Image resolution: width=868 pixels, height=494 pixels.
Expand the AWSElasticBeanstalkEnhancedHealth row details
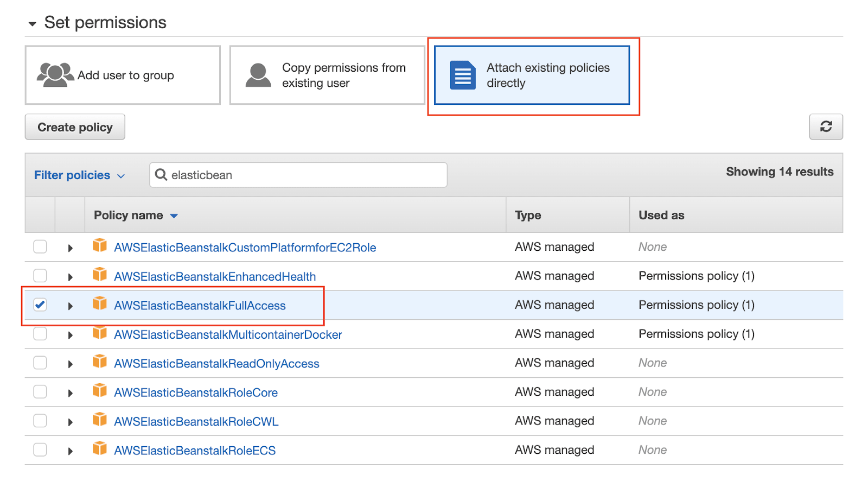[x=70, y=277]
